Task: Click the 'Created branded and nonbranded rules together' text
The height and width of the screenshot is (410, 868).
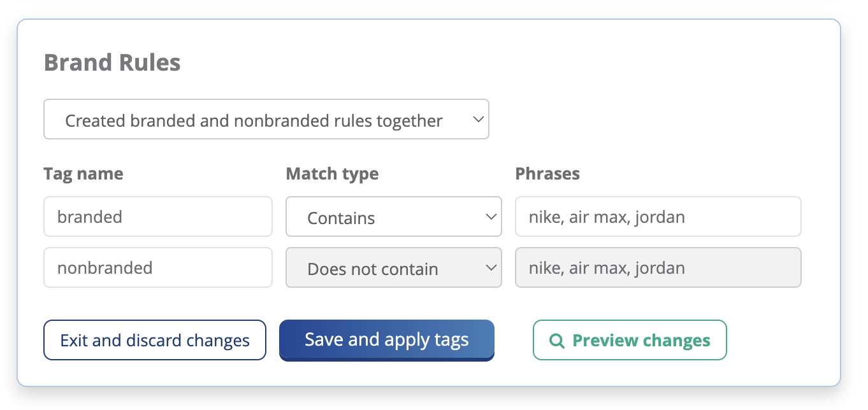Action: click(254, 120)
